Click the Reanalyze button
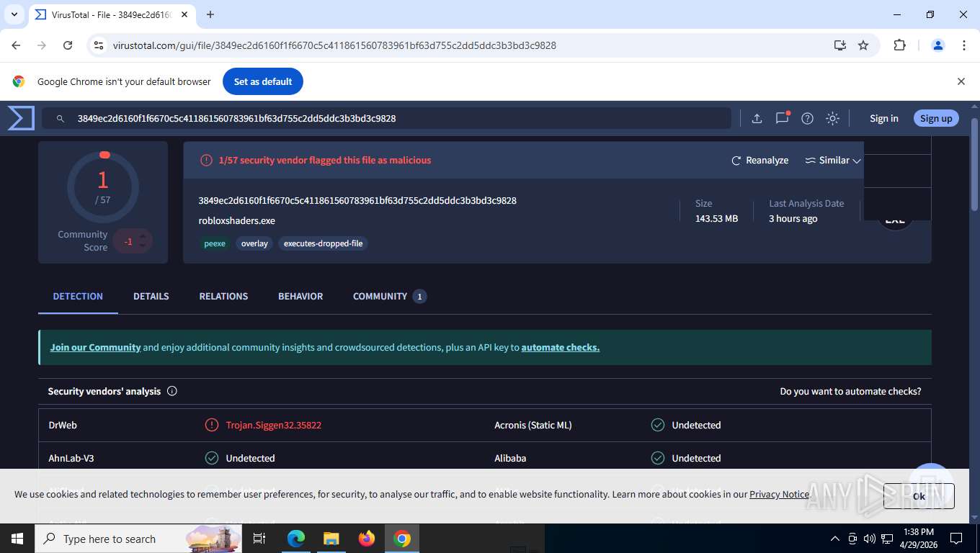 click(760, 161)
